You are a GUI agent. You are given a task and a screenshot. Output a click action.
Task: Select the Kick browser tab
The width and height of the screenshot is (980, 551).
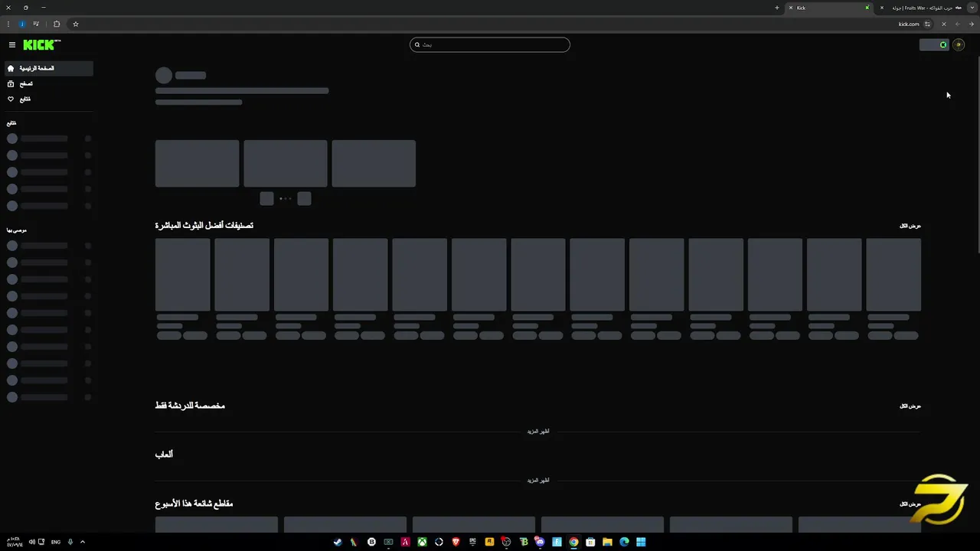click(x=829, y=8)
